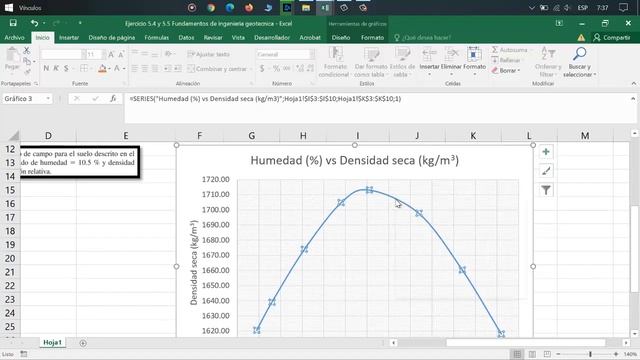Apply percent style format
This screenshot has width=640, height=360.
276,69
